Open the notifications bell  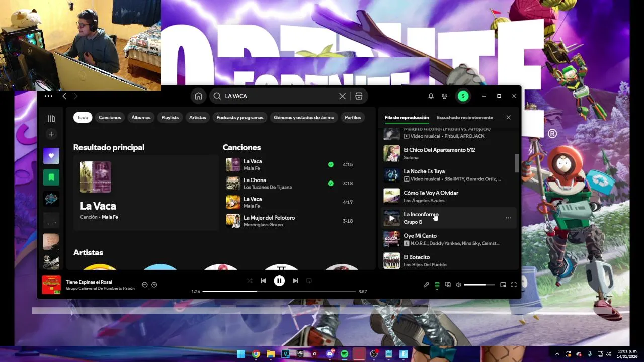[431, 96]
